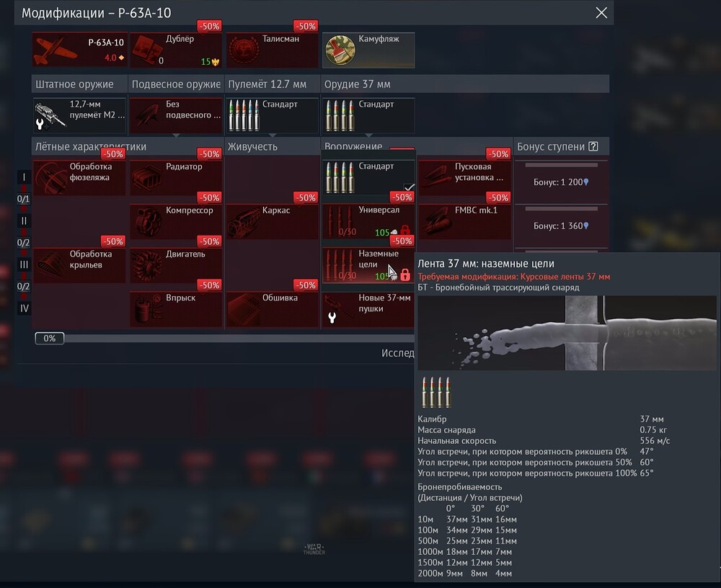Click lock icon on Универсал belt
This screenshot has height=588, width=721.
pyautogui.click(x=405, y=231)
